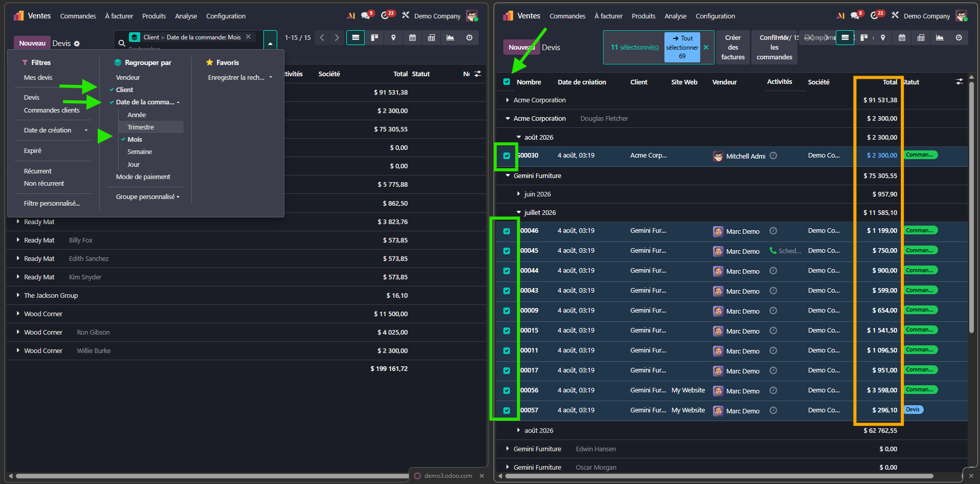980x484 pixels.
Task: Uncheck the checkbox for order 00009
Action: (506, 311)
